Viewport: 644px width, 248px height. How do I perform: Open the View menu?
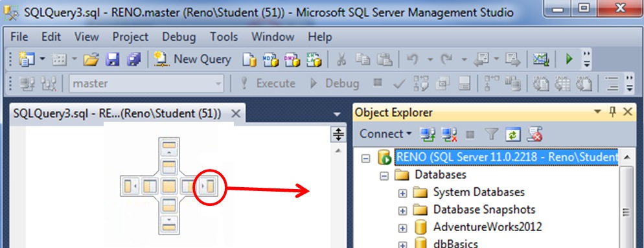(87, 36)
